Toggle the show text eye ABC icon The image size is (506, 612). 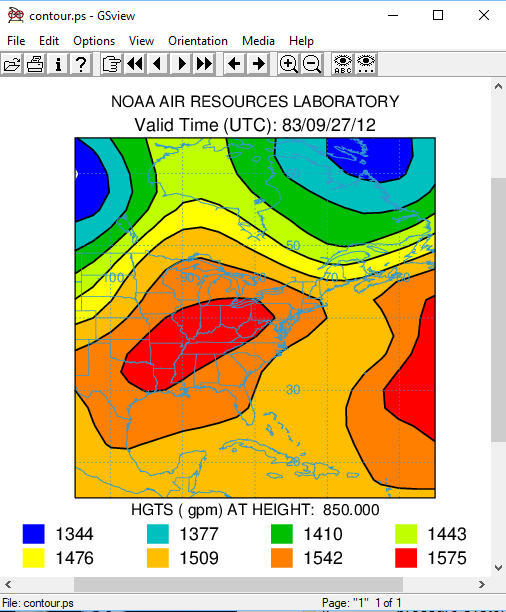(343, 64)
